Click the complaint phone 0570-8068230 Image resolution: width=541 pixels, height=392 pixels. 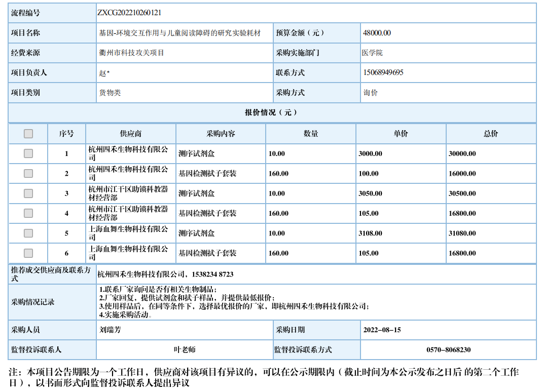tap(448, 350)
